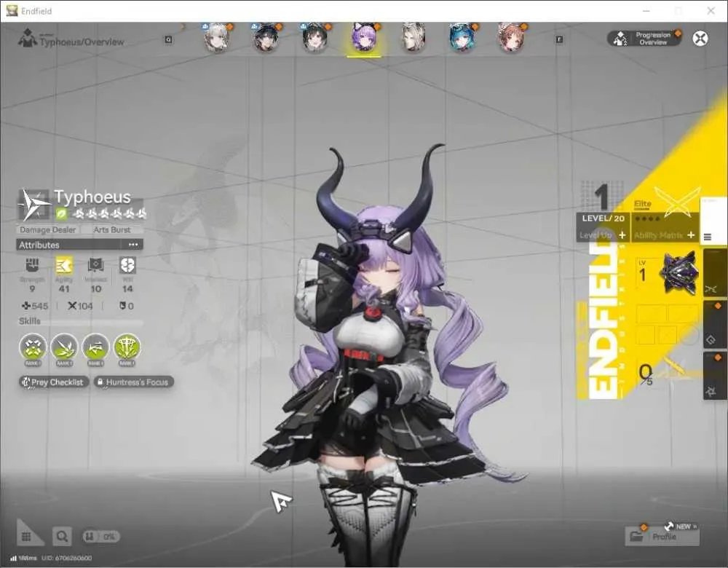Go to next operator with E key icon
Image resolution: width=728 pixels, height=568 pixels.
point(559,40)
